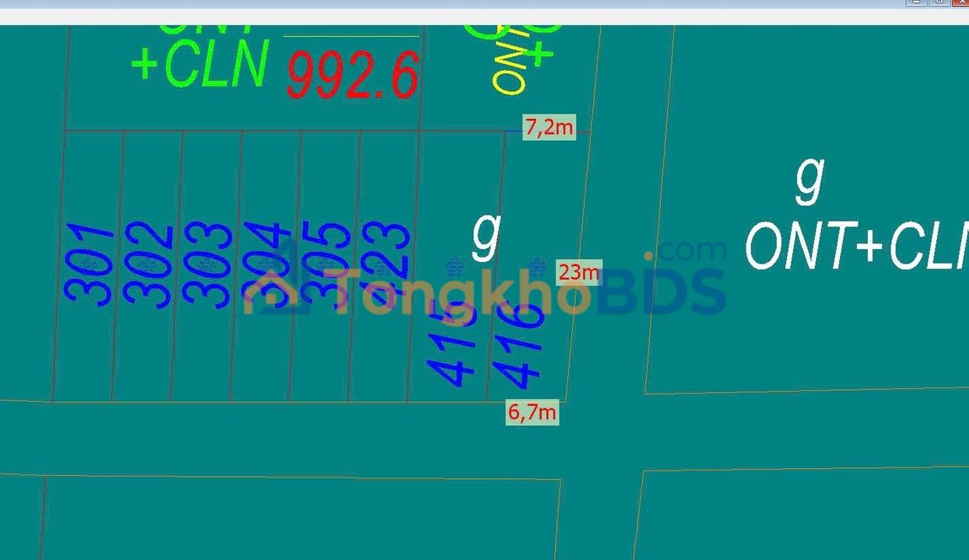Select the red 992.6 area text
Image resolution: width=969 pixels, height=560 pixels.
pos(353,75)
